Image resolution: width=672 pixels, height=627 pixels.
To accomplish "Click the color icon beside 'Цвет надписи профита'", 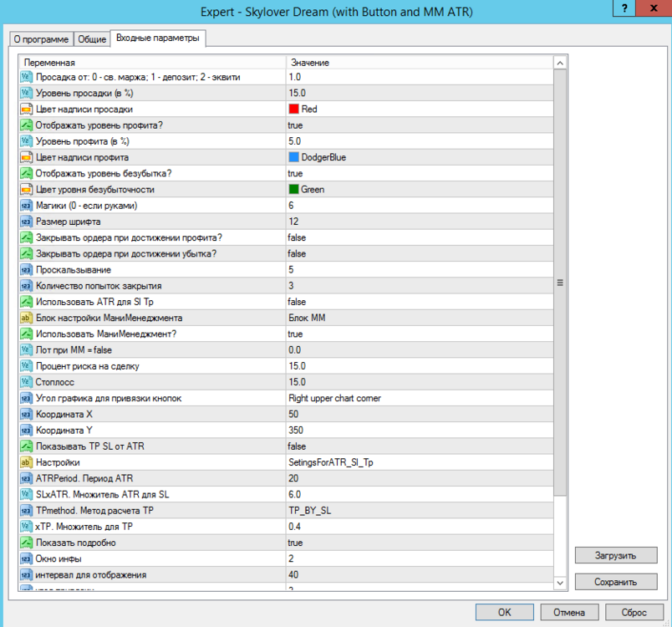I will (x=26, y=157).
